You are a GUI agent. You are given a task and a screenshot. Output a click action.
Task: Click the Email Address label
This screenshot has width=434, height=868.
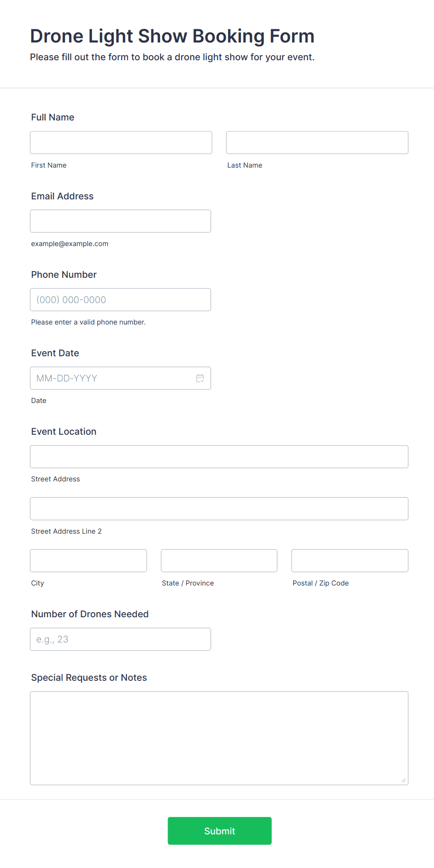63,196
